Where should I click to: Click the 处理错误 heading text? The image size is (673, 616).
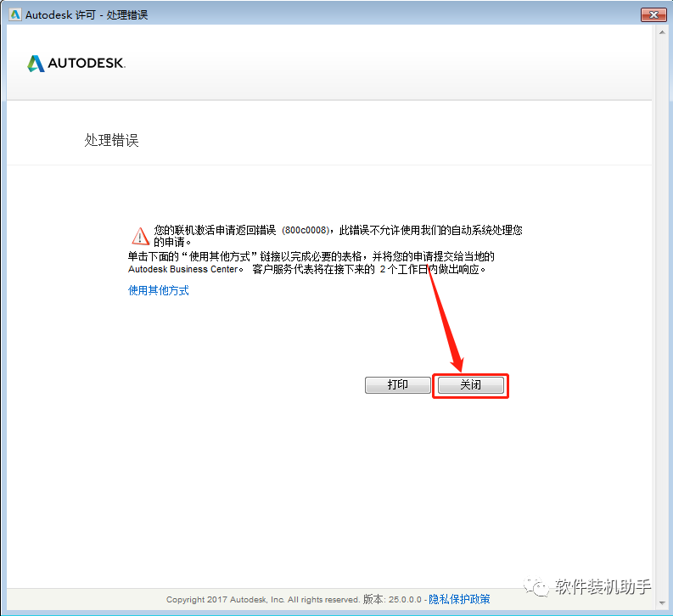tap(111, 140)
